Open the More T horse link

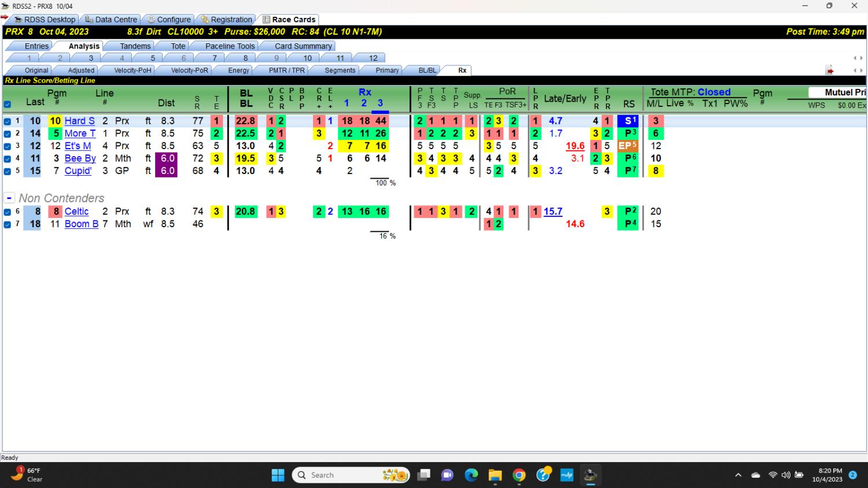tap(80, 134)
